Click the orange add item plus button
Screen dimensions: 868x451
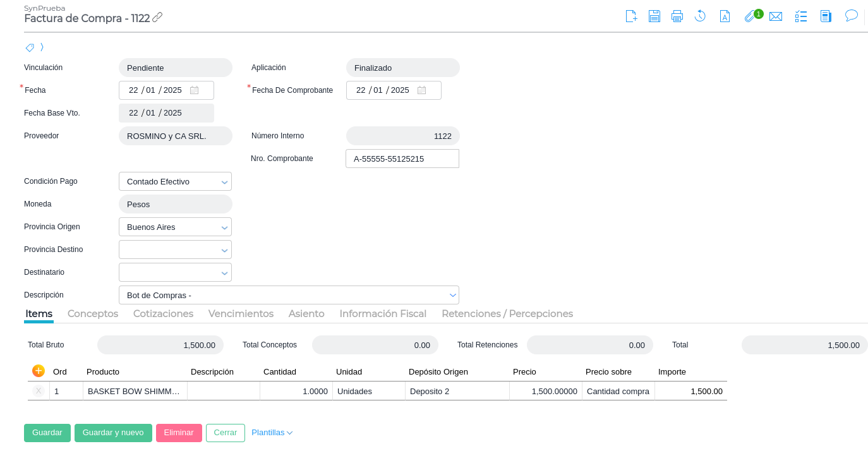[39, 371]
